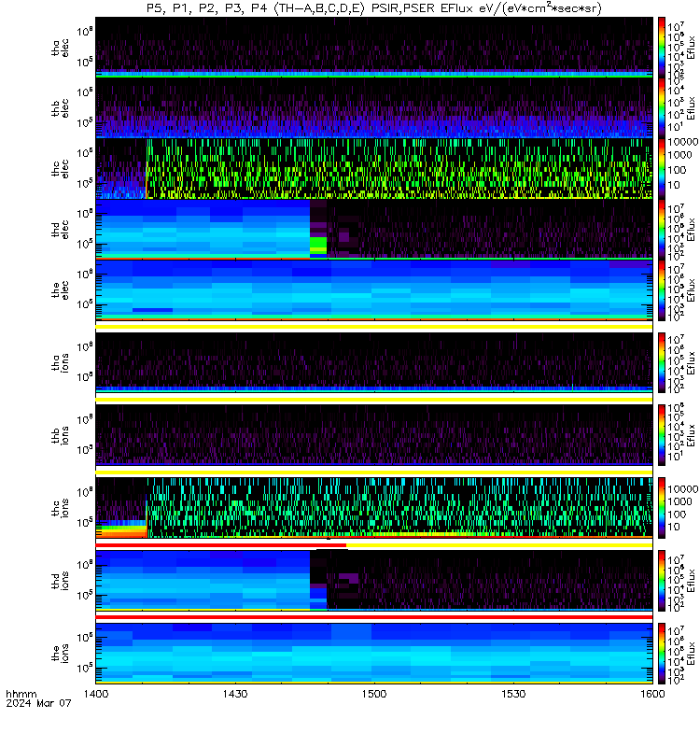Click the thd ions Eflux color bar
This screenshot has height=747, width=700.
662,580
